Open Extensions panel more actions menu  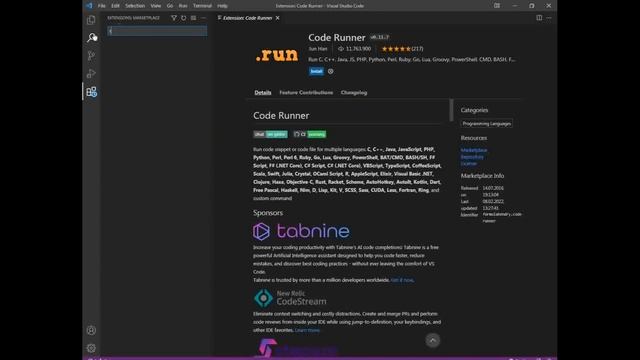[x=203, y=18]
